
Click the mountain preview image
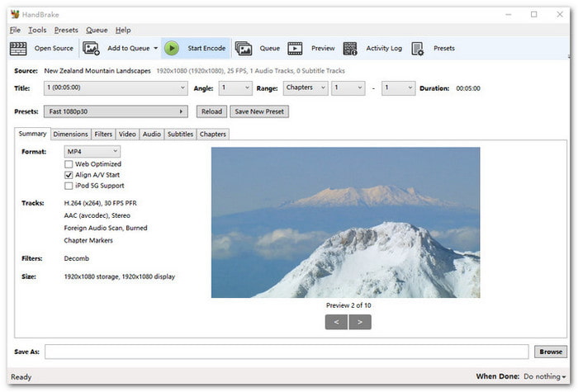pos(345,223)
